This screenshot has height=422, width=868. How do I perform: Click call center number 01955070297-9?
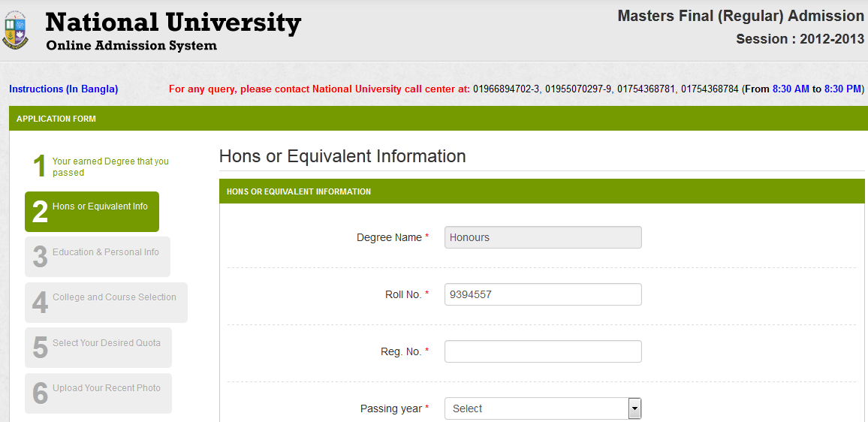tap(579, 89)
